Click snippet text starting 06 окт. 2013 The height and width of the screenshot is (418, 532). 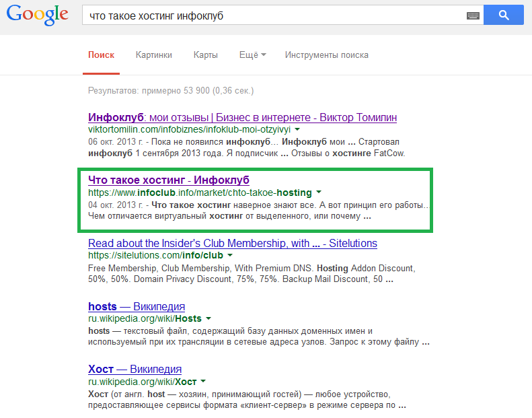tap(247, 147)
